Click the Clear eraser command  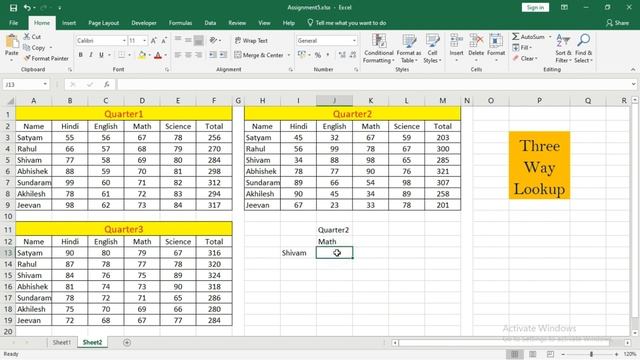pyautogui.click(x=525, y=58)
